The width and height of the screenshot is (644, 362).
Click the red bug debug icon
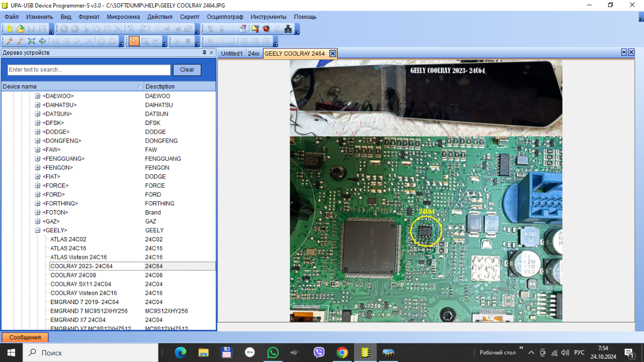266,28
